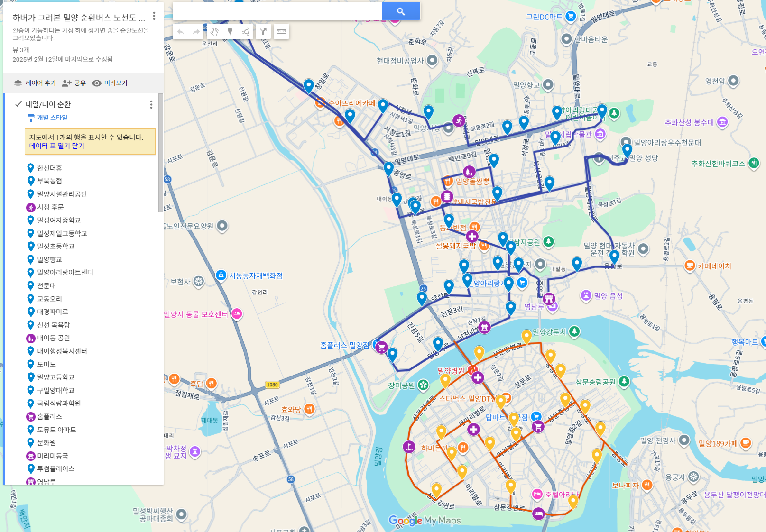Image resolution: width=766 pixels, height=532 pixels.
Task: Click the blue search magnifier button
Action: (401, 11)
